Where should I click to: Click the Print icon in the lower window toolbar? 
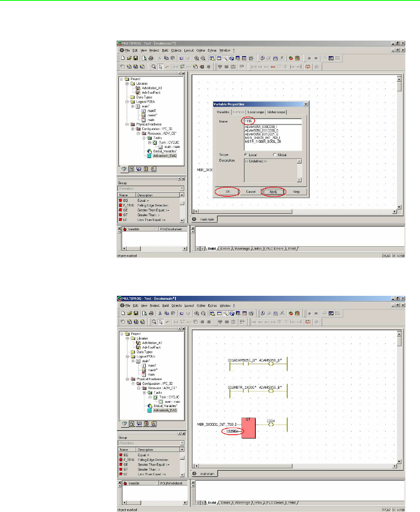pos(151,313)
